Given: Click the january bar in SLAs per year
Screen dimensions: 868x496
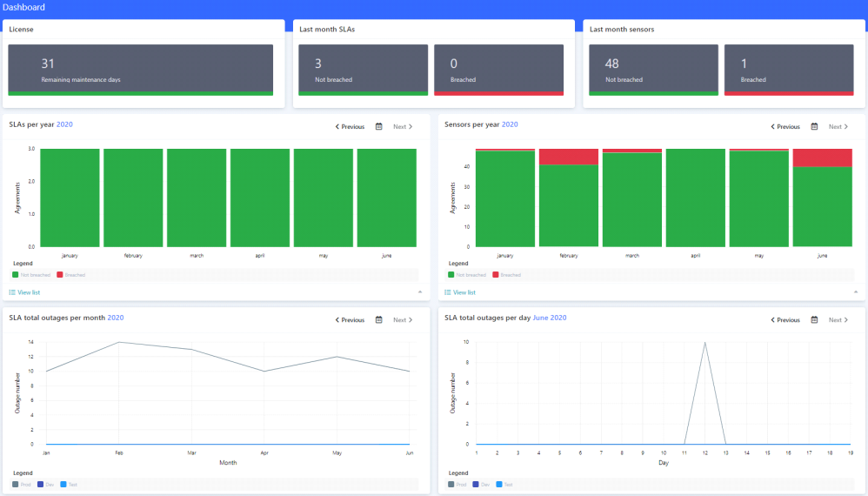Looking at the screenshot, I should pyautogui.click(x=70, y=198).
